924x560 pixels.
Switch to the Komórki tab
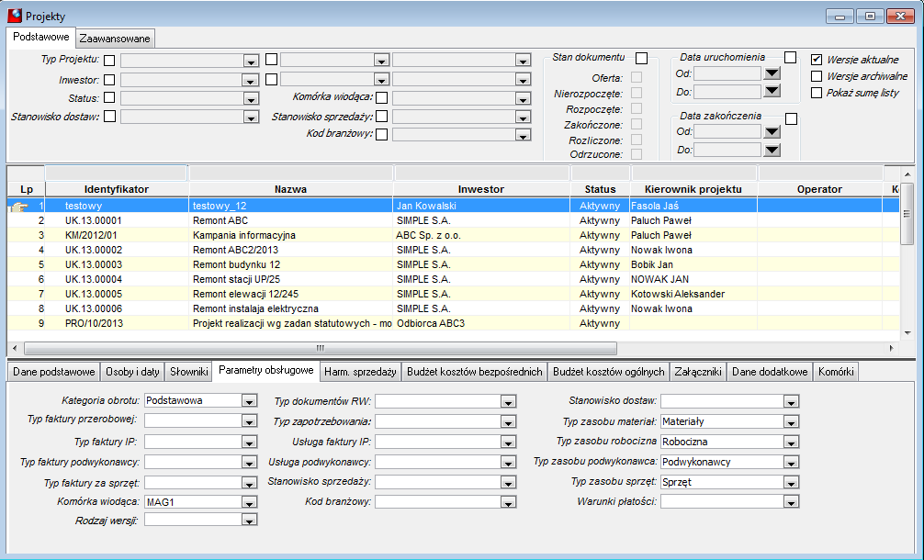pos(836,372)
